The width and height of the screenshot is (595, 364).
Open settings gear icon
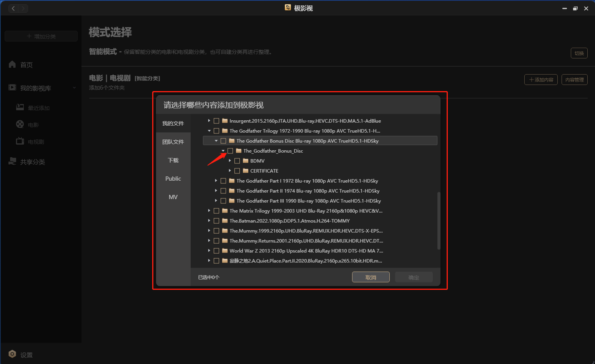12,354
